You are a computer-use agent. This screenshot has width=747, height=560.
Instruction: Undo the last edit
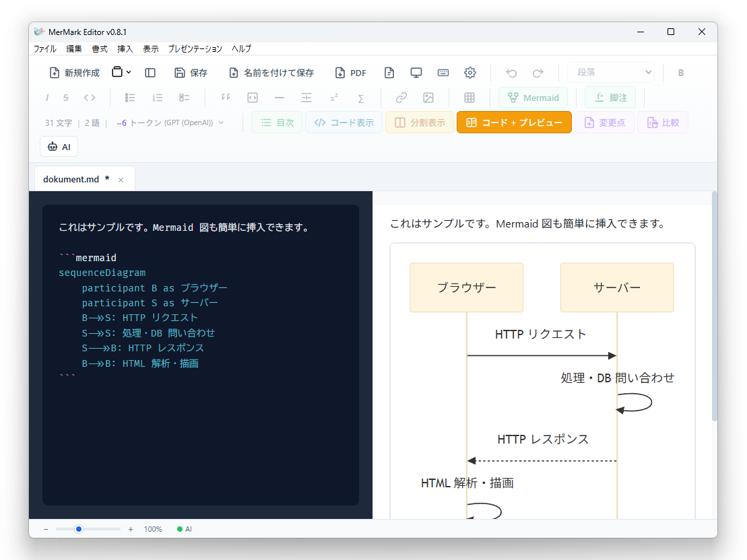[x=511, y=73]
